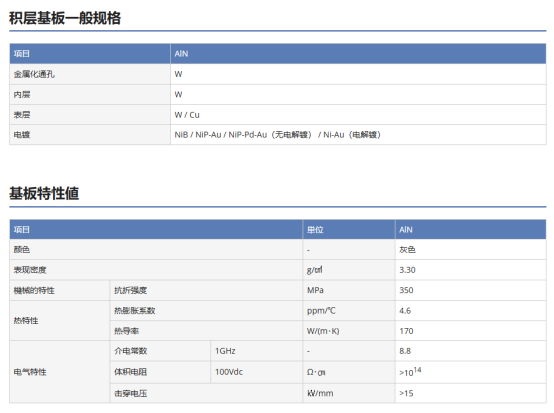Select the 项目 header in the first table
This screenshot has width=554, height=413.
point(90,54)
